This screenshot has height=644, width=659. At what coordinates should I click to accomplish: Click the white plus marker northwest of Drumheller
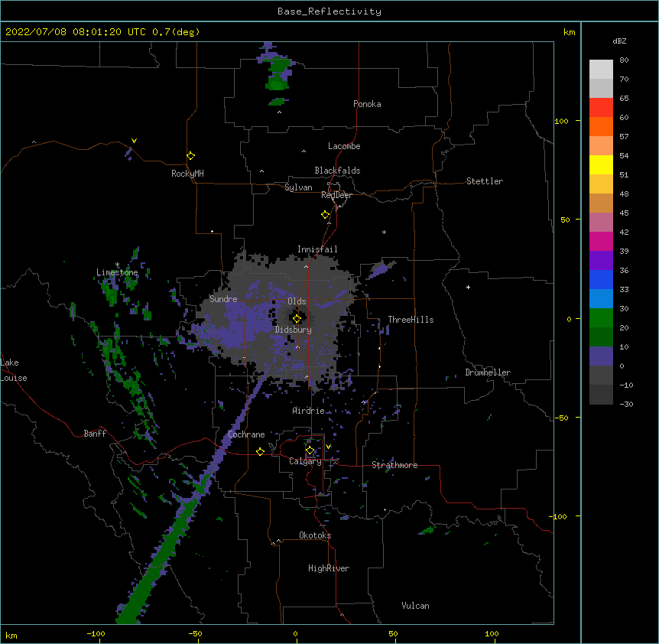(468, 287)
